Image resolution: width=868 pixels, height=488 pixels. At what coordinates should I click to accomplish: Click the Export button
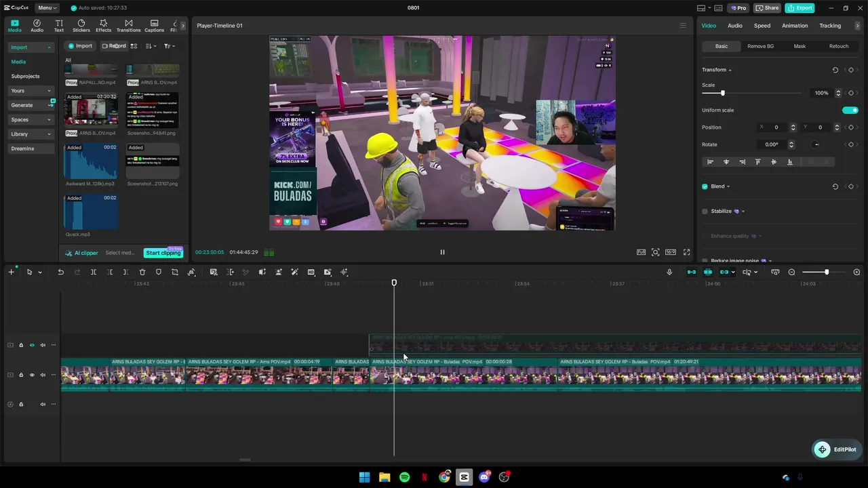pos(800,8)
